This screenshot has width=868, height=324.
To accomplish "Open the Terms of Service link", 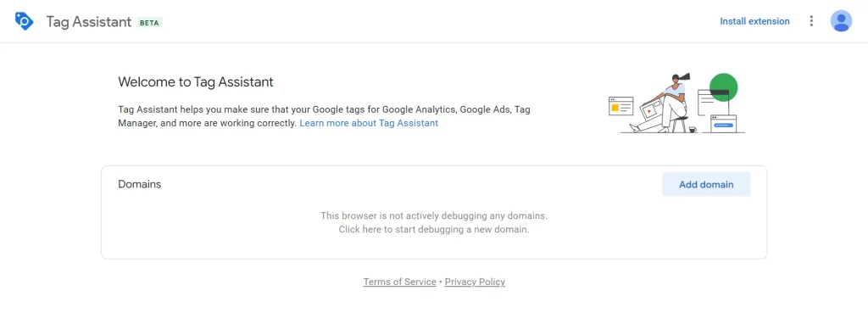I will tap(400, 282).
